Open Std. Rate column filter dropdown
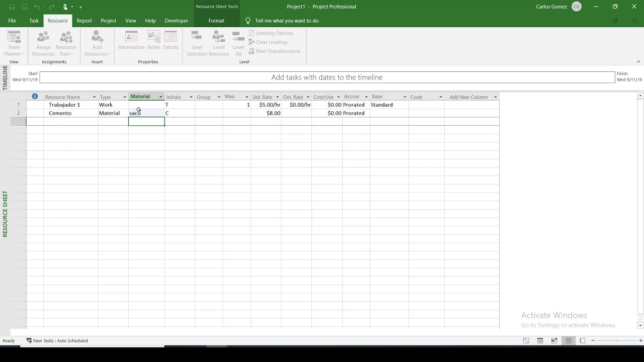 (277, 97)
